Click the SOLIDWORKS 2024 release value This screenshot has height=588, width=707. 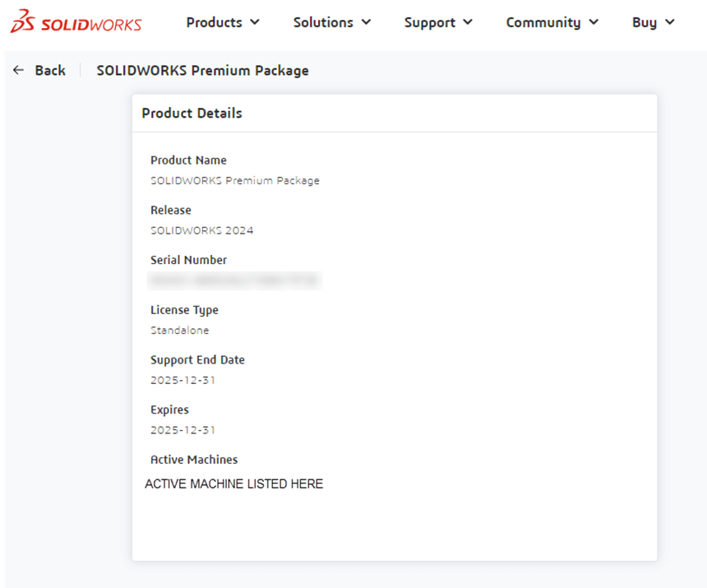pos(201,230)
